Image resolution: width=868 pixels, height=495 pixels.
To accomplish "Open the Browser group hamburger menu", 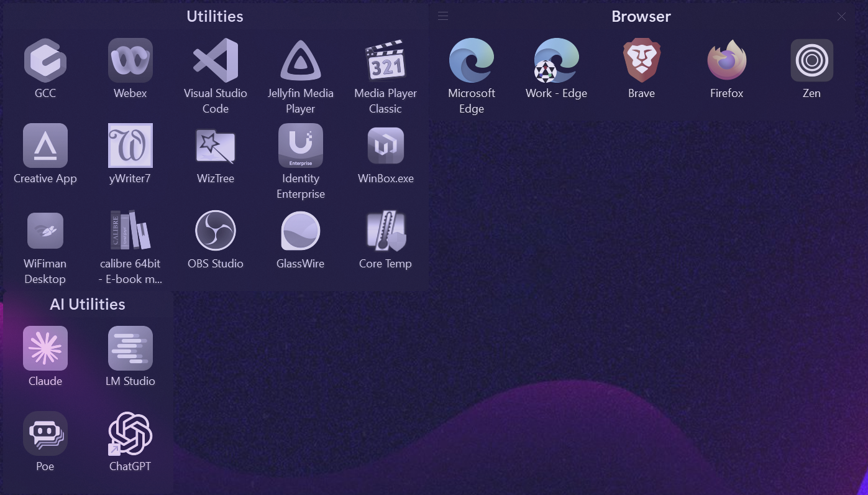I will point(443,16).
